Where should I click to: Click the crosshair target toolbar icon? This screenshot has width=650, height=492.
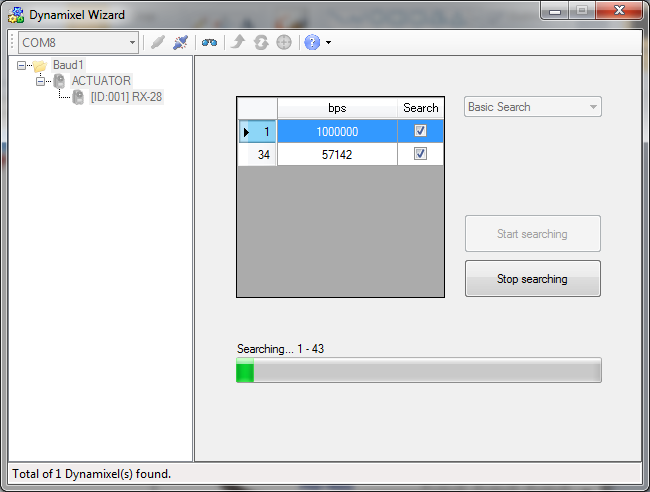pos(284,43)
